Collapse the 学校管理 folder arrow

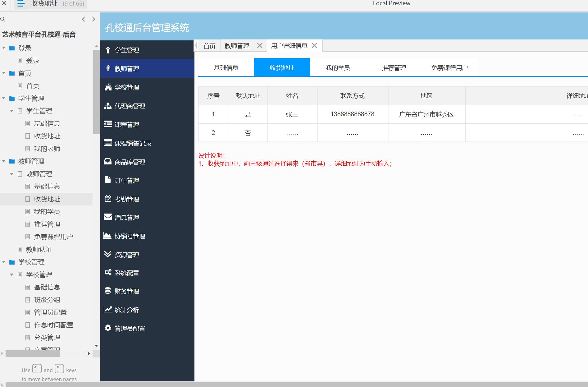click(x=4, y=262)
